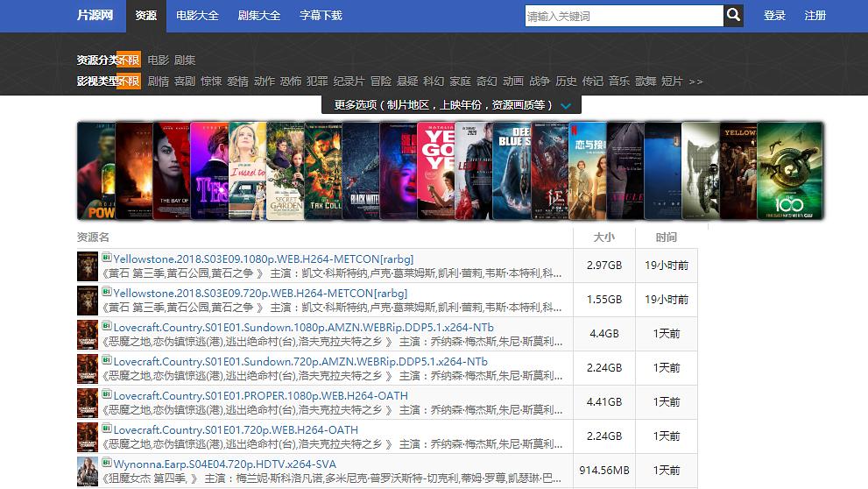Image resolution: width=868 pixels, height=489 pixels.
Task: Select 不限 under 影视类型
Action: pyautogui.click(x=129, y=81)
